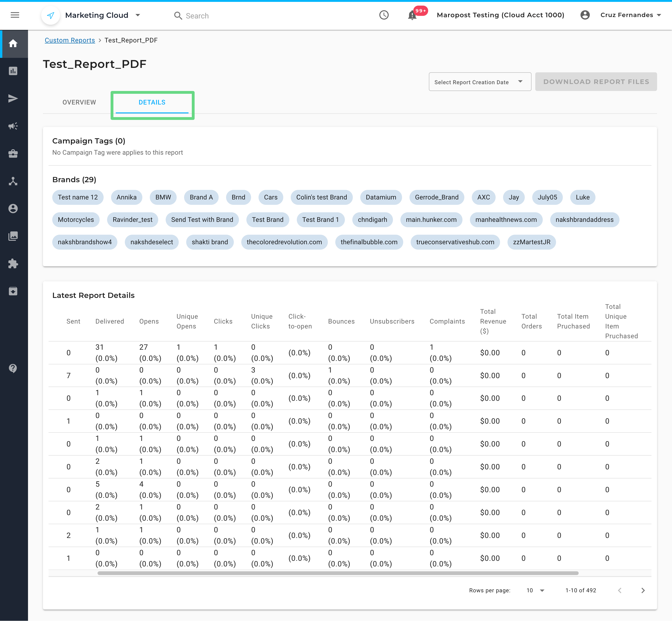Click the paper plane send icon
This screenshot has width=672, height=621.
pyautogui.click(x=13, y=98)
